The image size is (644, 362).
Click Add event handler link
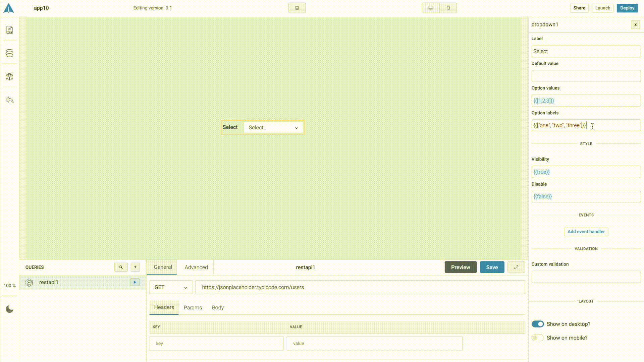click(586, 232)
